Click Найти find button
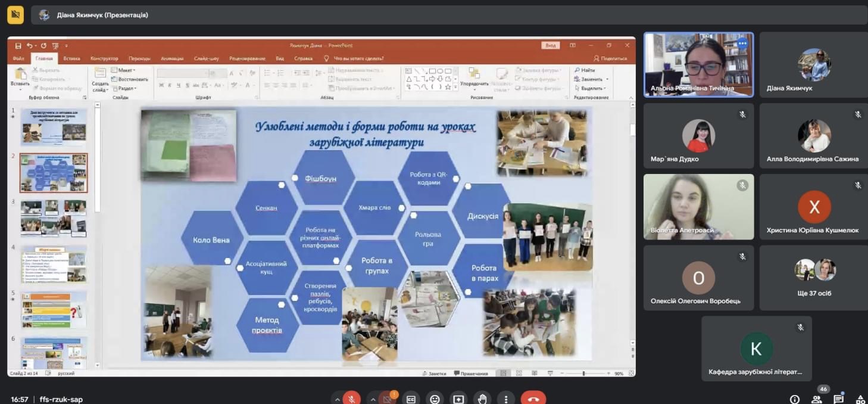 point(585,70)
